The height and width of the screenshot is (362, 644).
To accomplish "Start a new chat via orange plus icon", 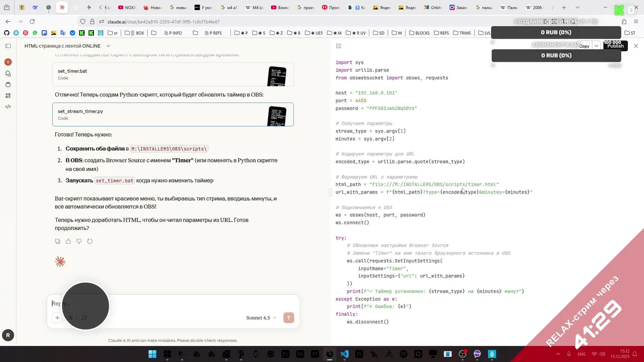I will pos(8,62).
